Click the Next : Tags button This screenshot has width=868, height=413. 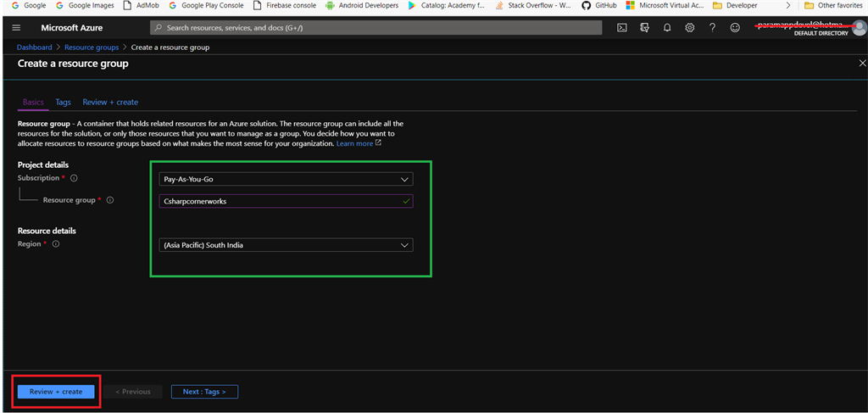click(x=205, y=392)
